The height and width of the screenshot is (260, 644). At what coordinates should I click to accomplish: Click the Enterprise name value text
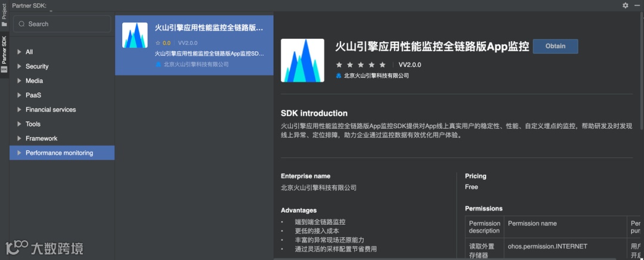(318, 188)
